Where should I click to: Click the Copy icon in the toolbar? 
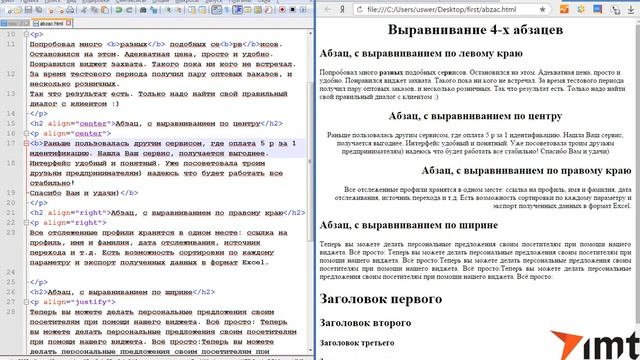(x=94, y=9)
